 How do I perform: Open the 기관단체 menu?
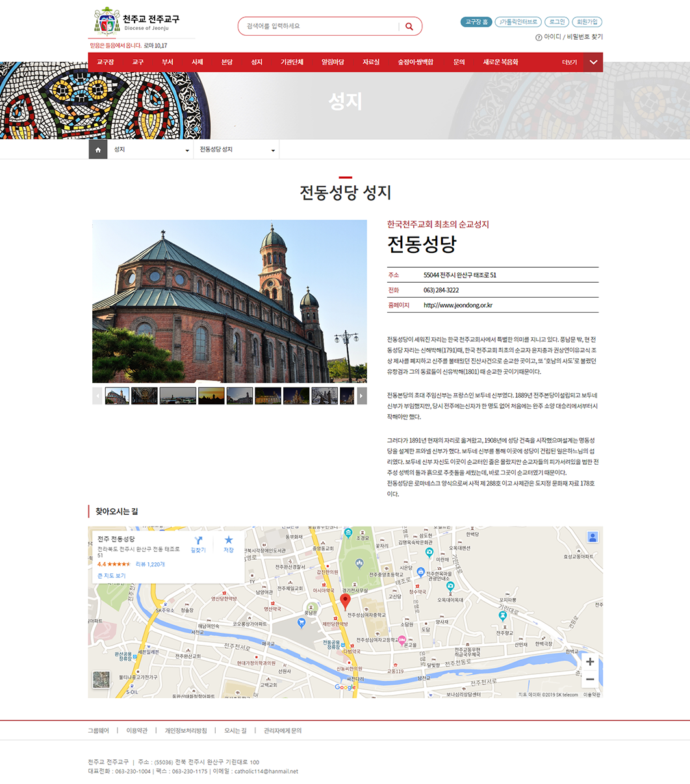click(292, 62)
